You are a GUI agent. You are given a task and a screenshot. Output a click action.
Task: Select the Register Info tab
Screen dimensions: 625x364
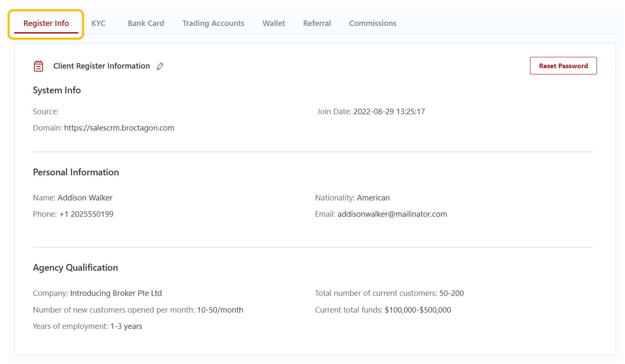46,23
